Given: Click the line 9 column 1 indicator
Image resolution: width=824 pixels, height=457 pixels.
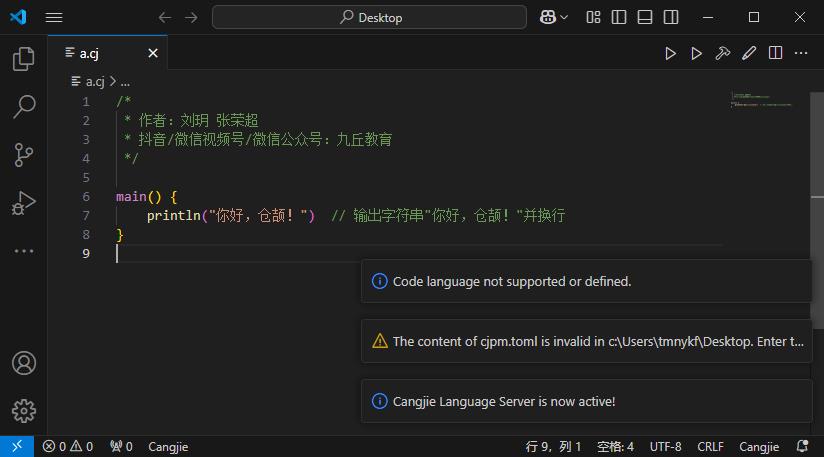Looking at the screenshot, I should coord(553,446).
